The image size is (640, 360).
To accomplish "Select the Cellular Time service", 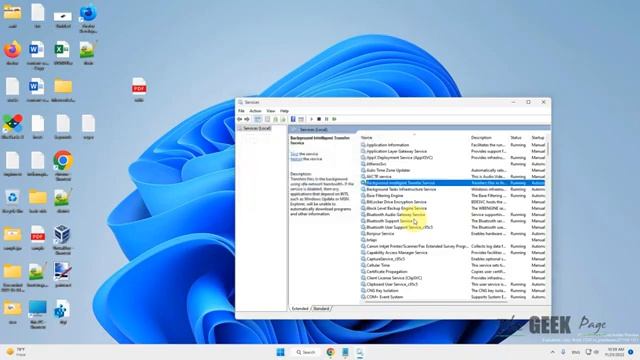I will click(x=453, y=265).
